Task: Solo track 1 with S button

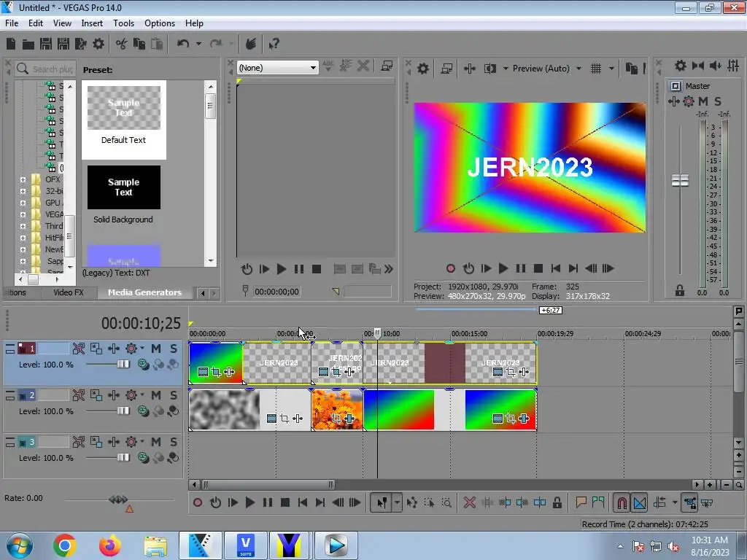Action: tap(174, 349)
